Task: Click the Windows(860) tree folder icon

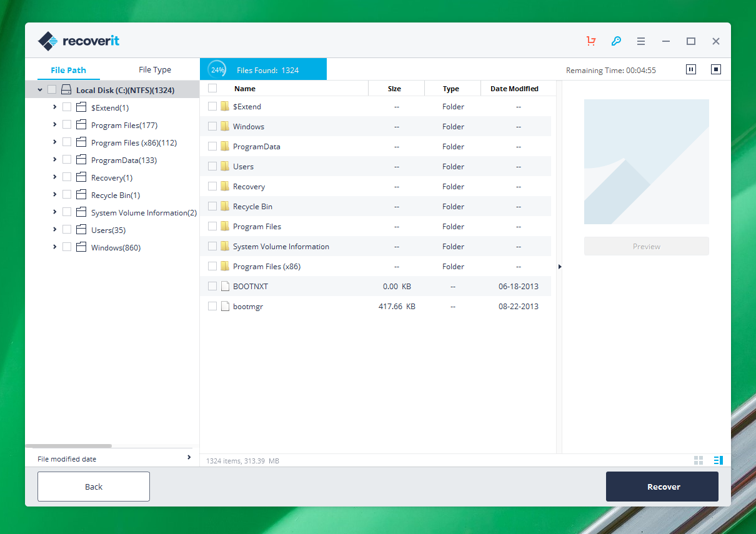Action: click(81, 247)
